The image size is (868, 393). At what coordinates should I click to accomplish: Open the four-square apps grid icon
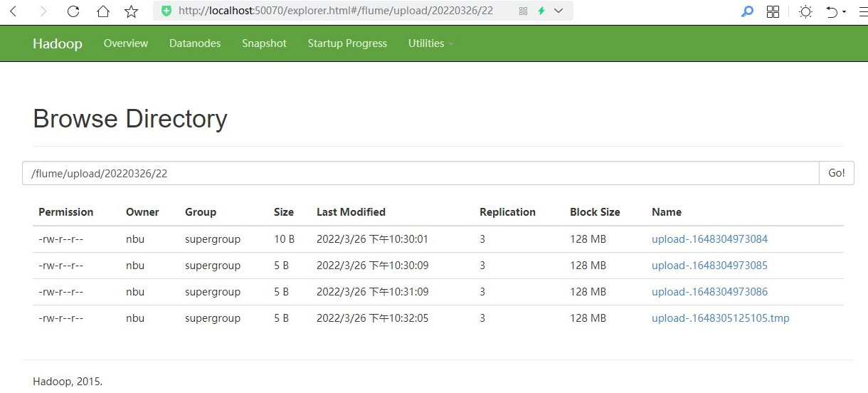[773, 11]
